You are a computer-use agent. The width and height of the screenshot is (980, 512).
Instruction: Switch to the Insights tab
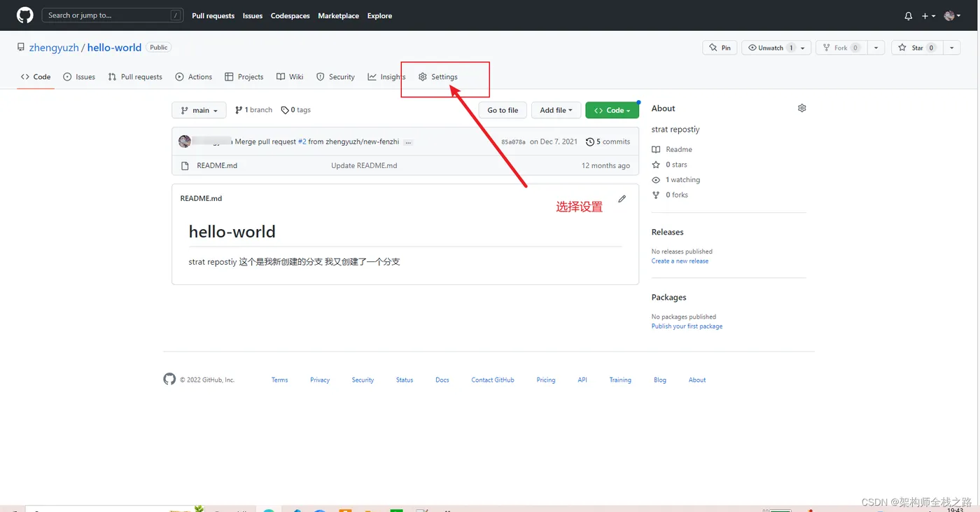386,77
